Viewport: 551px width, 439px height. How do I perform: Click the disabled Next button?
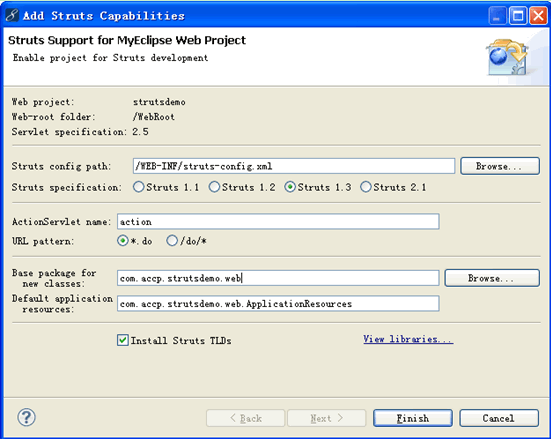tap(327, 418)
